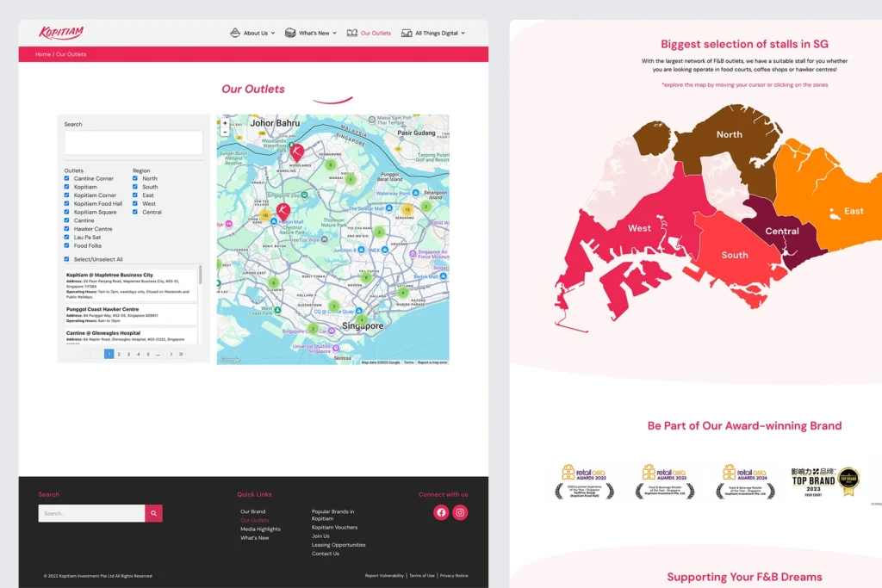Image resolution: width=882 pixels, height=588 pixels.
Task: Go to next page of outlet list
Action: tap(171, 354)
